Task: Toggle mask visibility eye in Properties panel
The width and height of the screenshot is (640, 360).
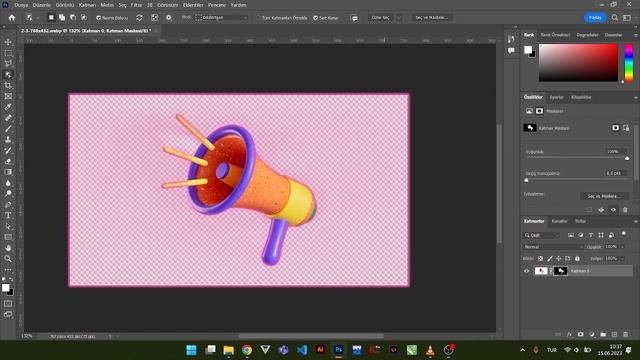Action: [x=613, y=210]
